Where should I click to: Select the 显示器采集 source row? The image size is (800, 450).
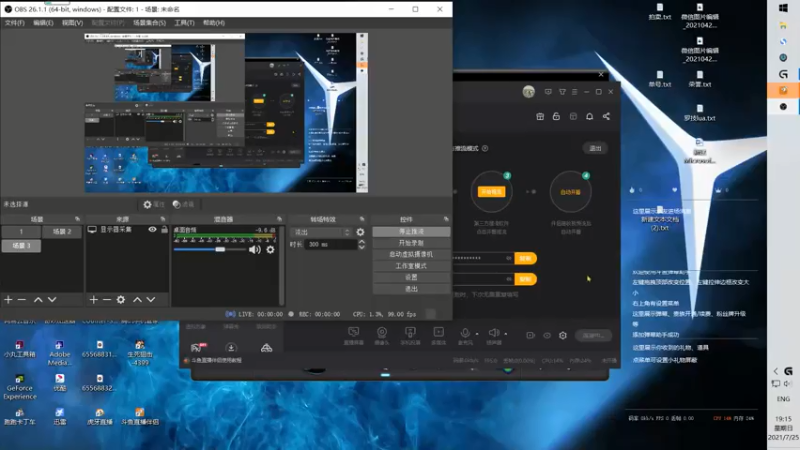click(x=127, y=230)
